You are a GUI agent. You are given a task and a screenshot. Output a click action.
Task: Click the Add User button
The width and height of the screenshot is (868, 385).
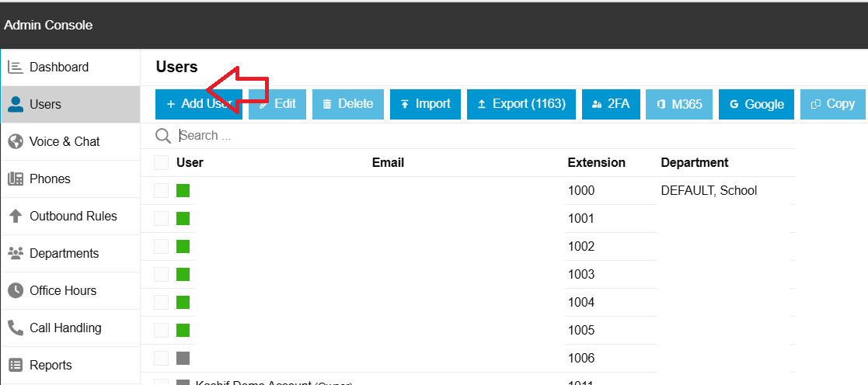(198, 104)
